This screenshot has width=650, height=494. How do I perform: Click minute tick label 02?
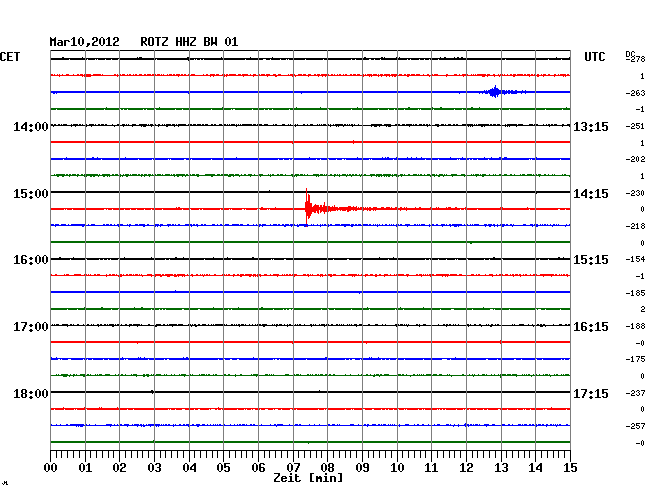(x=119, y=467)
